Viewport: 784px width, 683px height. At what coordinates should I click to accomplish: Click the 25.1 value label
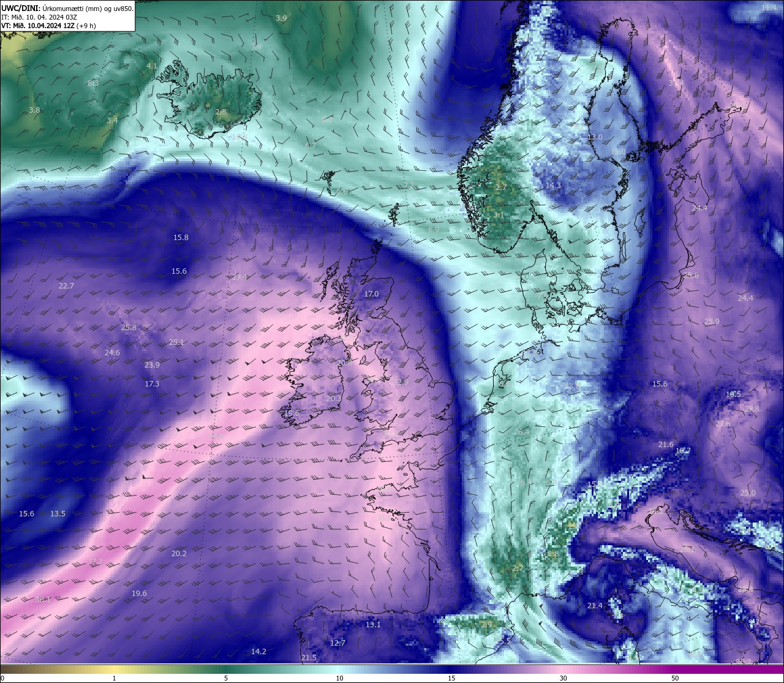pos(176,342)
